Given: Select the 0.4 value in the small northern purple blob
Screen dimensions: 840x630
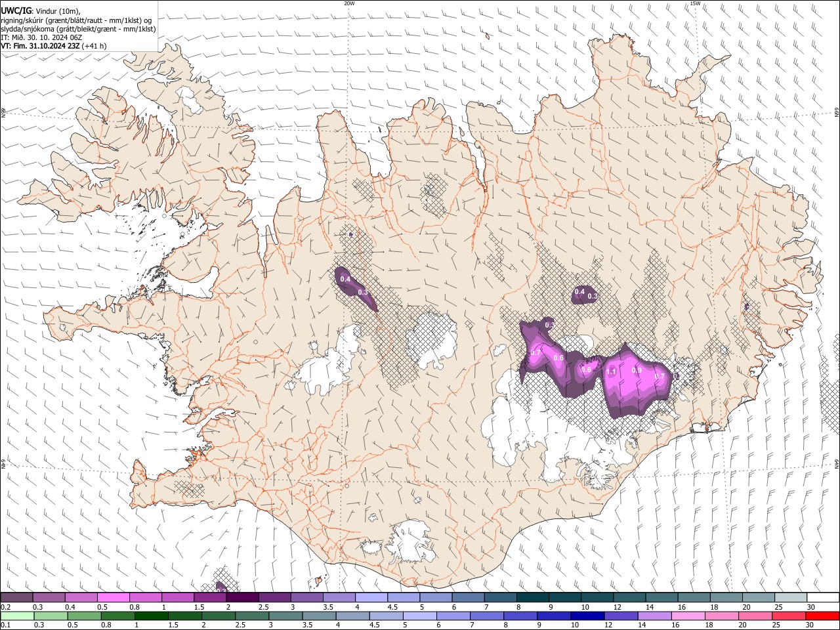Looking at the screenshot, I should [579, 291].
